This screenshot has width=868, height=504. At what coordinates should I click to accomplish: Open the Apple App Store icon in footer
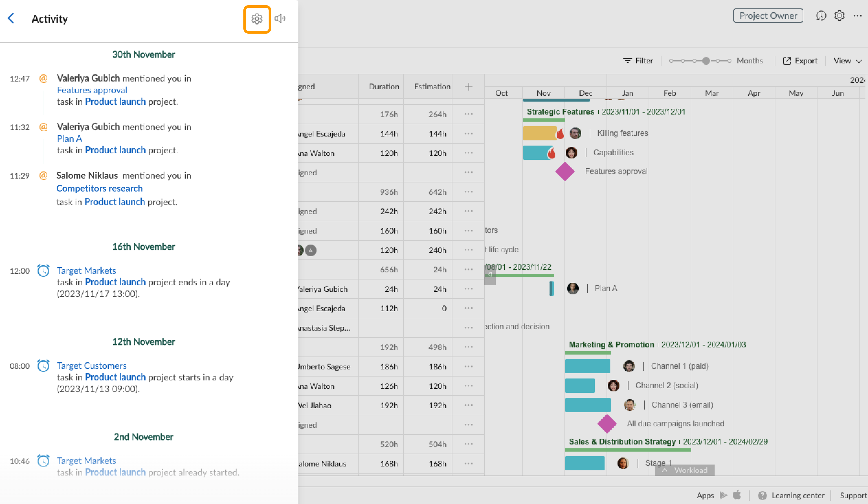tap(737, 495)
